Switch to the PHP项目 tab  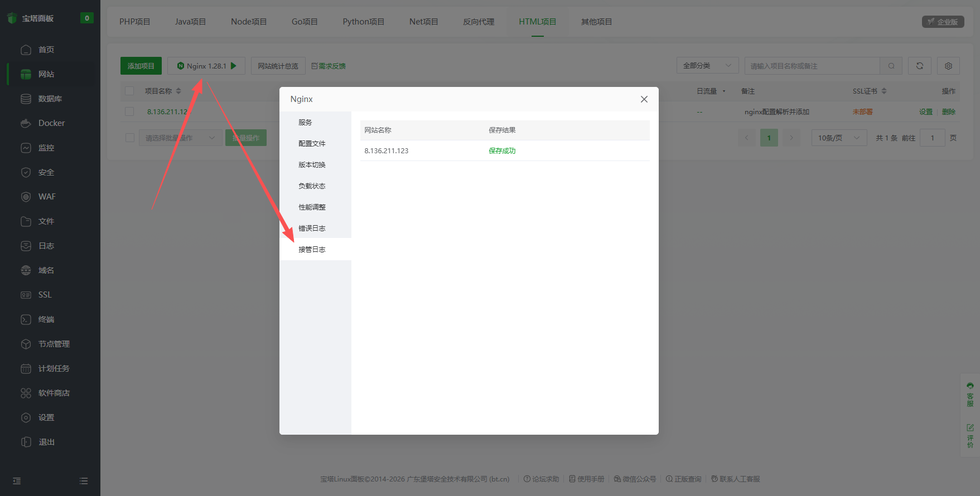[134, 22]
